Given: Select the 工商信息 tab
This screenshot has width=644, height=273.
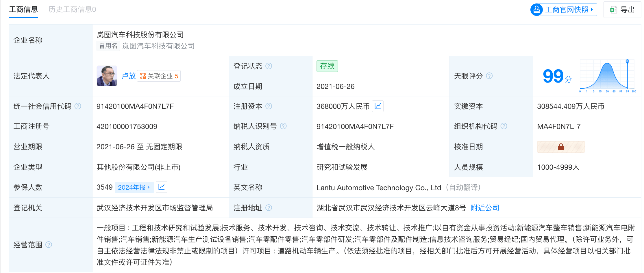Looking at the screenshot, I should (23, 10).
